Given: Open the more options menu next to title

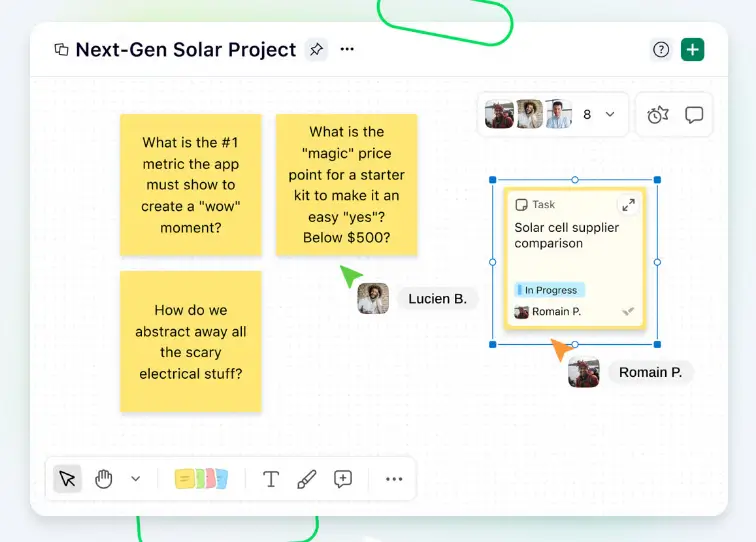Looking at the screenshot, I should click(x=347, y=49).
